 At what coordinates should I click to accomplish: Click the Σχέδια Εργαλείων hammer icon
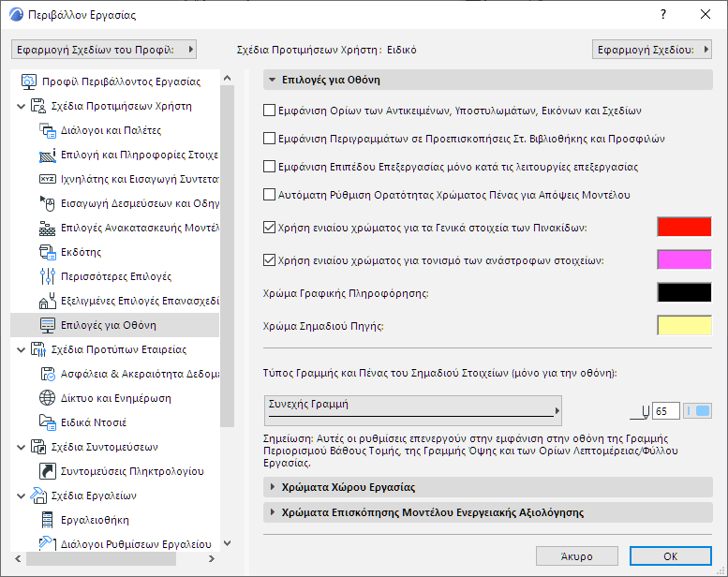pyautogui.click(x=38, y=496)
